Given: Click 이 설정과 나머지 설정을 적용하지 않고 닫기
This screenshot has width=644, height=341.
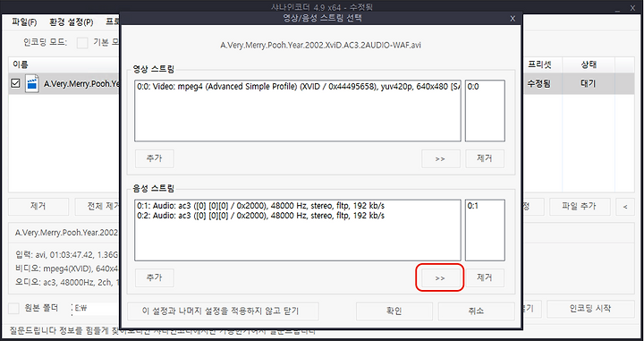Looking at the screenshot, I should [223, 311].
